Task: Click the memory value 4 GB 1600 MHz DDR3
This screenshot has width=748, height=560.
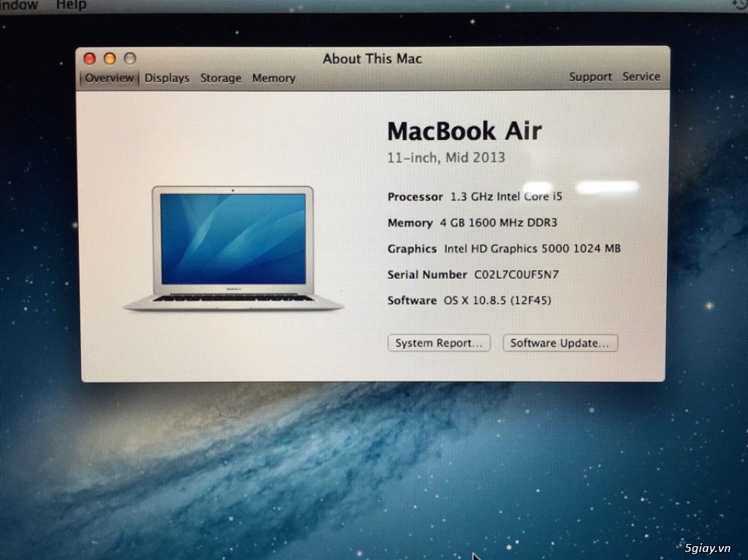Action: [x=498, y=223]
